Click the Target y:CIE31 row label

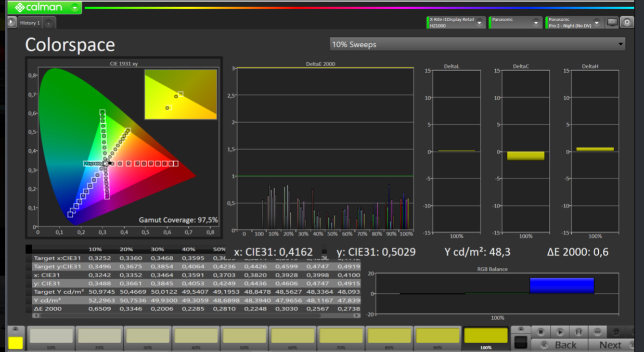[57, 266]
